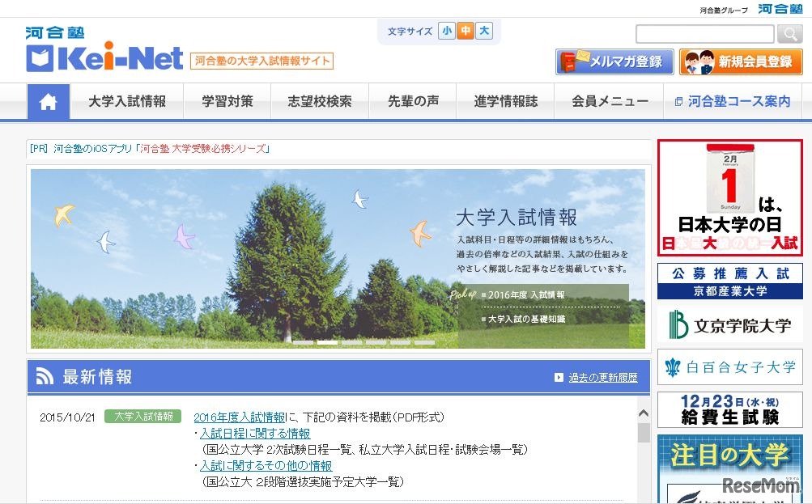Select the 小 text size option
Viewport: 812px width, 504px height.
pyautogui.click(x=445, y=30)
